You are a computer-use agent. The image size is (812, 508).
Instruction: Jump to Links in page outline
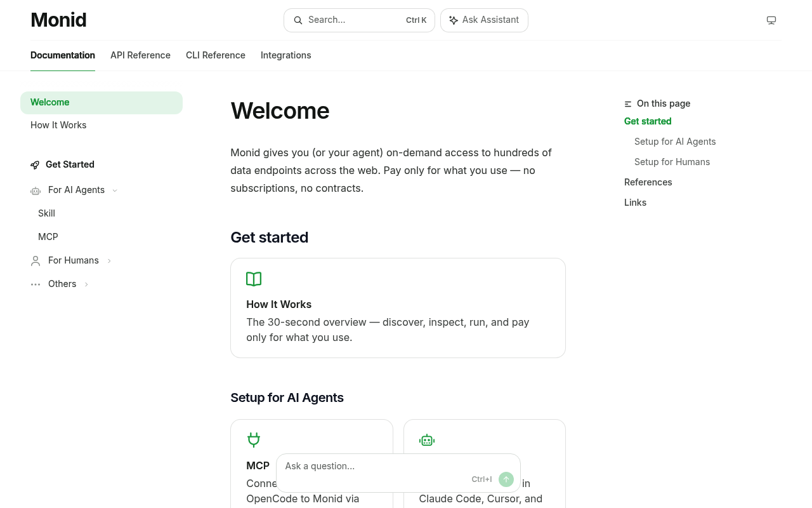coord(636,203)
